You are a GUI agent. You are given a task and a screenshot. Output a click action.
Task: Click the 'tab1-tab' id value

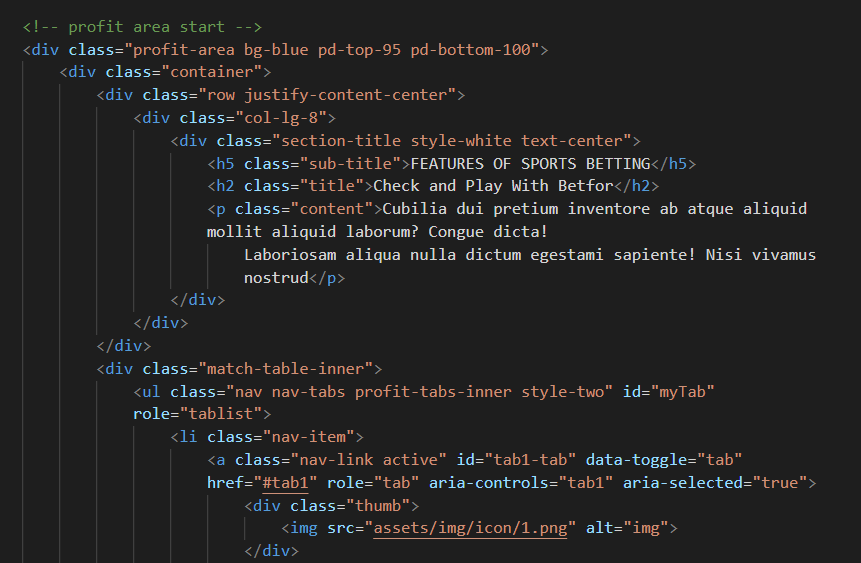pos(530,460)
